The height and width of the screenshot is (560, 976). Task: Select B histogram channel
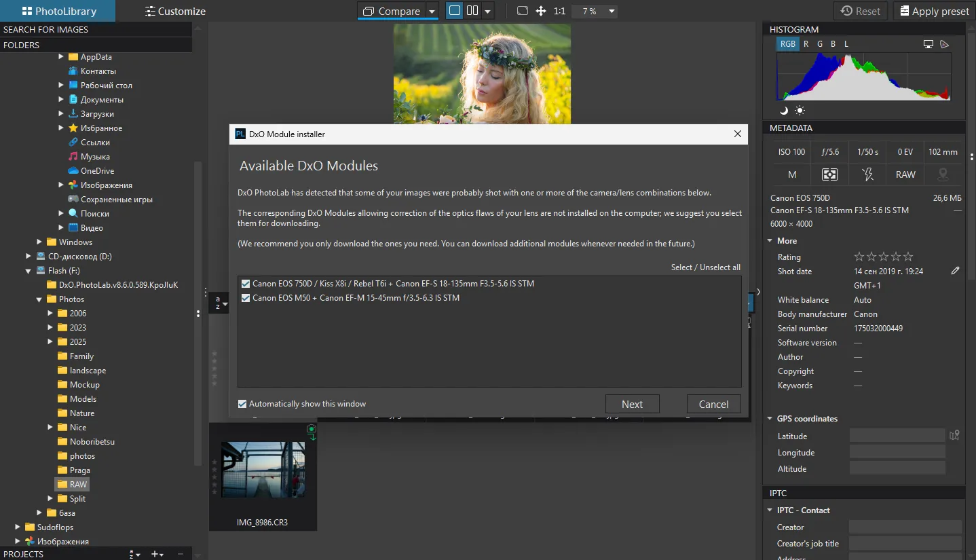coord(833,44)
